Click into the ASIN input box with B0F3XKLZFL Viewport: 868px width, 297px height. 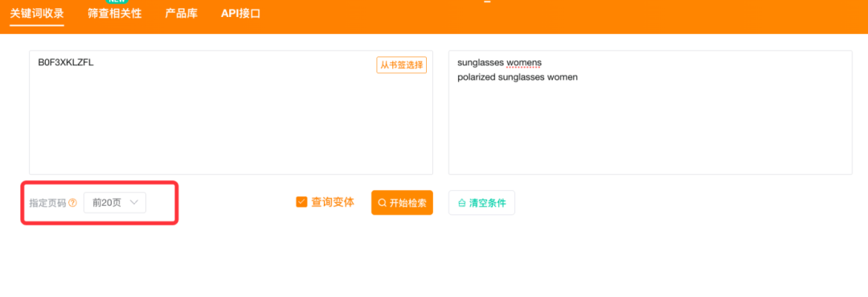(231, 113)
